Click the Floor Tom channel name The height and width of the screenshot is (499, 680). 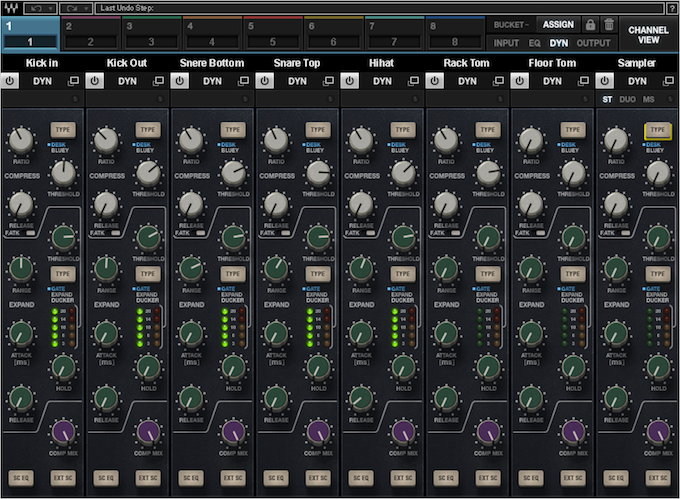552,63
